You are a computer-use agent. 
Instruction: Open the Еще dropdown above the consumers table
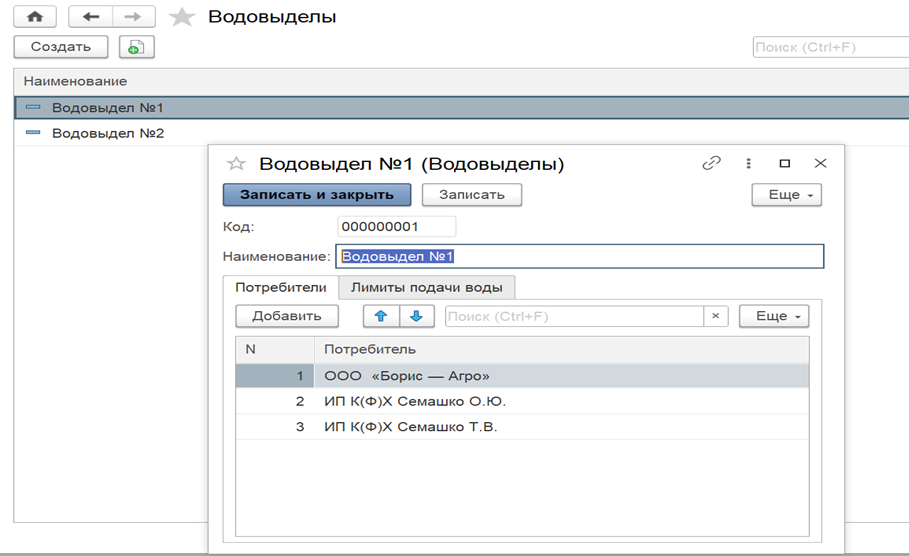pos(773,316)
